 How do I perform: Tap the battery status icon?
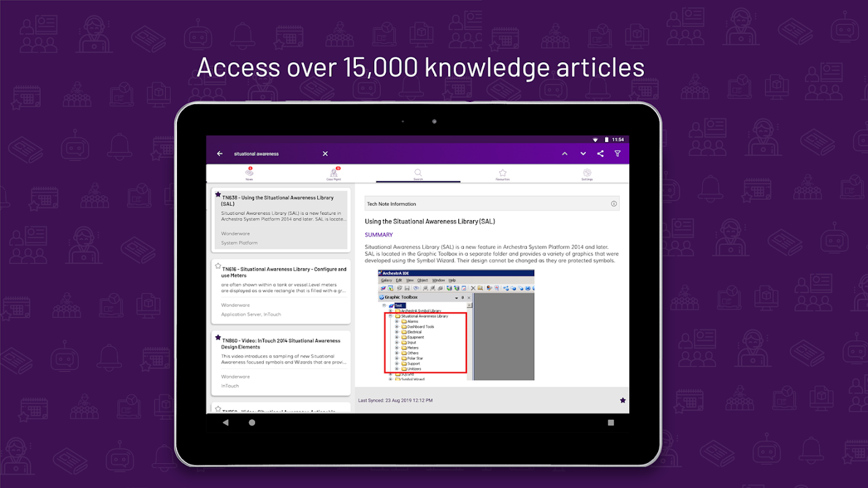606,140
